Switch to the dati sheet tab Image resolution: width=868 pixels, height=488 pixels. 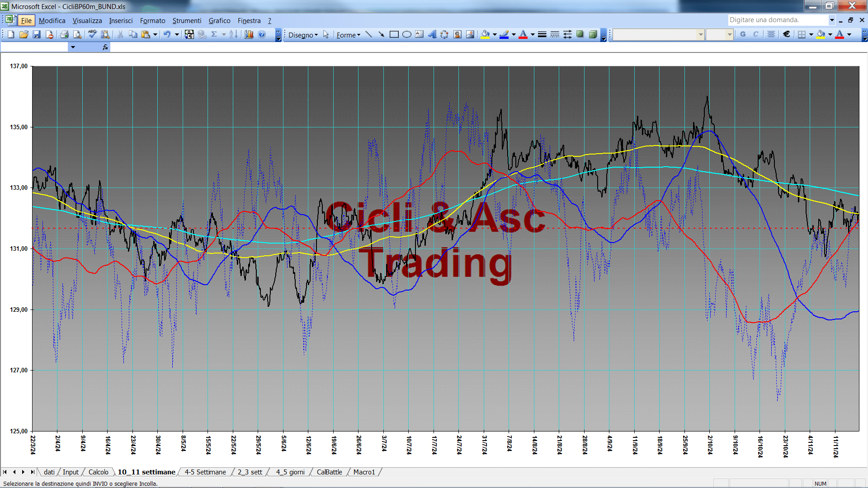pos(49,472)
